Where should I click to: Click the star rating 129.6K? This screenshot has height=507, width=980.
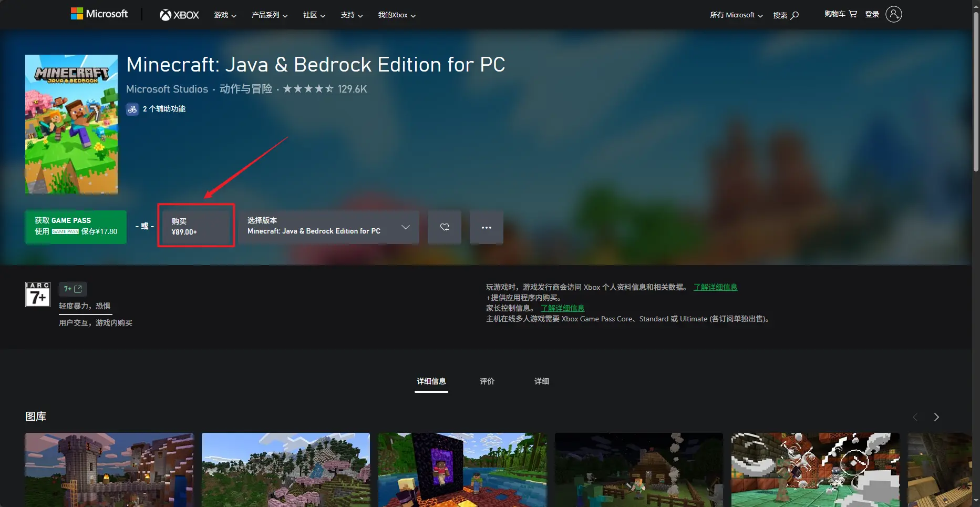point(325,89)
